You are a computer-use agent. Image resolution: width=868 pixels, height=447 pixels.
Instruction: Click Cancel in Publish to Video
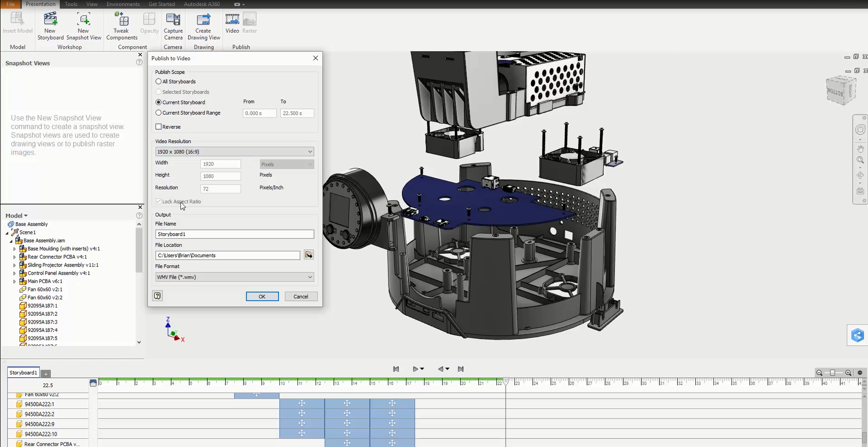coord(300,296)
